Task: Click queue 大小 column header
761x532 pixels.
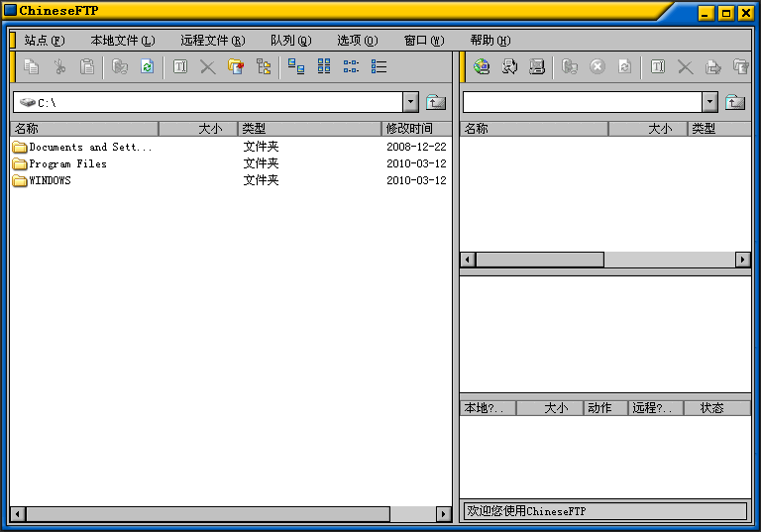Action: [550, 408]
